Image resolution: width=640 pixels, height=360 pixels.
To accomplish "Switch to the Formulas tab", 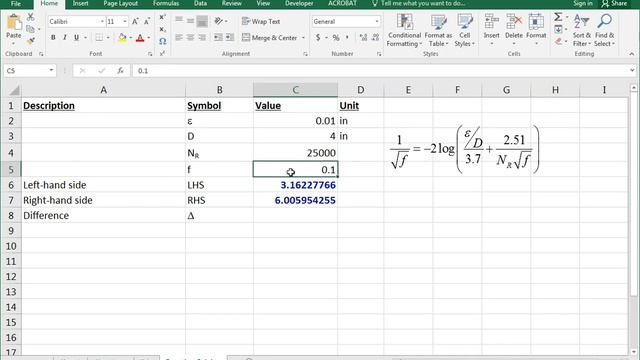I will coord(166,3).
